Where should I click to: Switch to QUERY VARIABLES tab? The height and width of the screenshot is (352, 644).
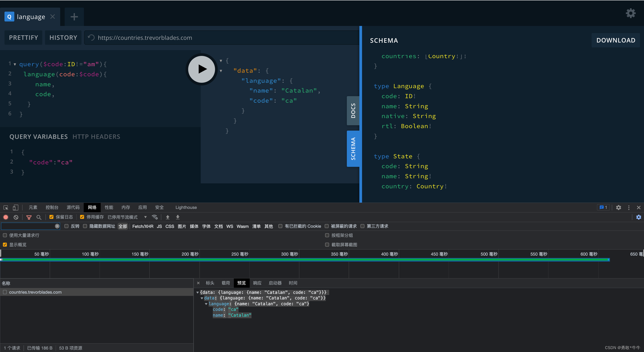coord(38,136)
